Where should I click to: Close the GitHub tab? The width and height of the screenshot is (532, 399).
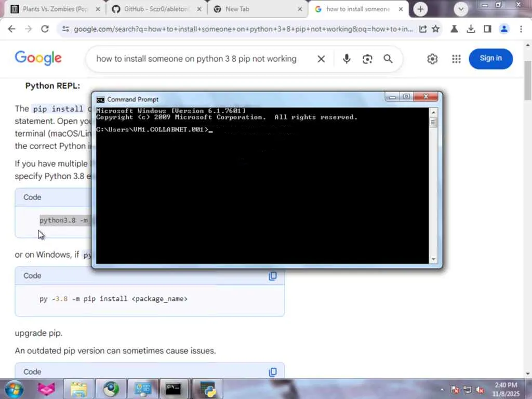pos(199,9)
